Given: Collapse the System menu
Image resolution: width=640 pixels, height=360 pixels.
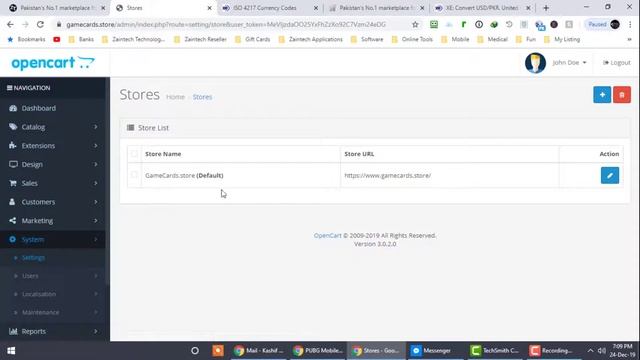Looking at the screenshot, I should point(53,240).
